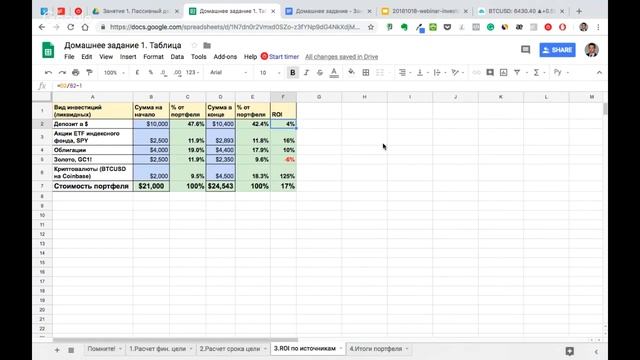Open the Arial font dropdown
This screenshot has height=360, width=640.
(228, 73)
